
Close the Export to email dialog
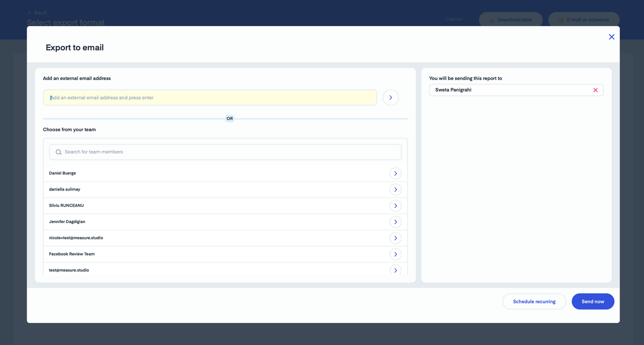(x=611, y=37)
